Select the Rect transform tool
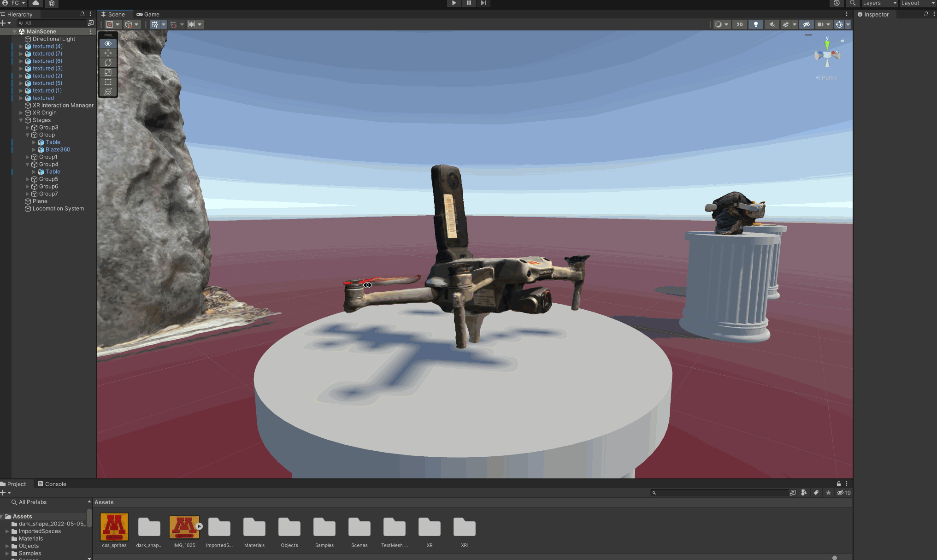The height and width of the screenshot is (560, 937). pos(108,82)
